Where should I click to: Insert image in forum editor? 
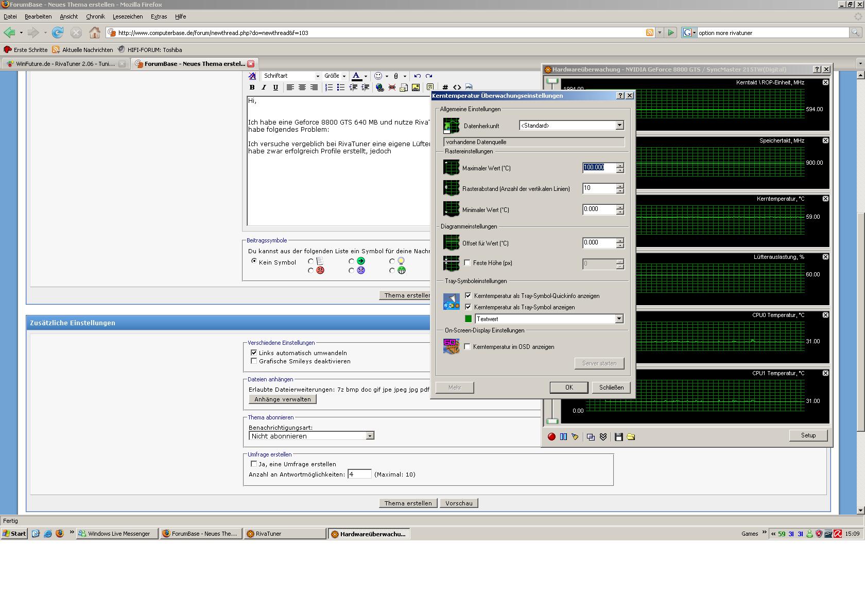pyautogui.click(x=416, y=87)
